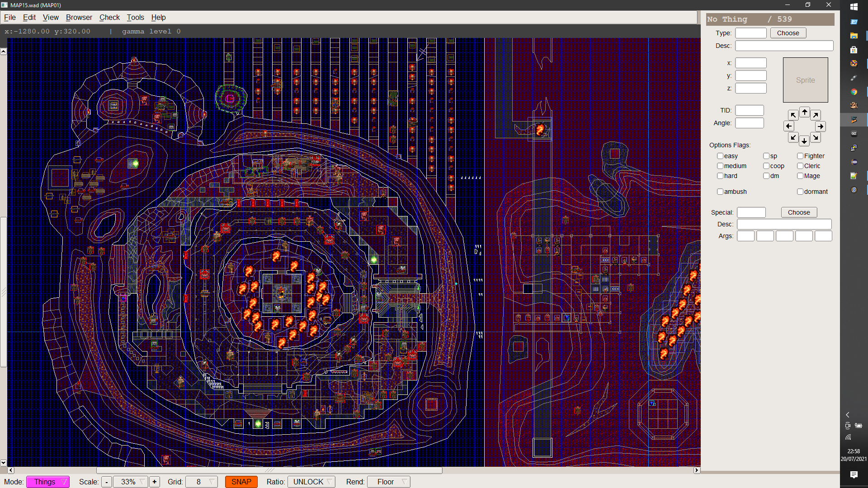Check the Cleric class flag
This screenshot has width=868, height=488.
800,166
